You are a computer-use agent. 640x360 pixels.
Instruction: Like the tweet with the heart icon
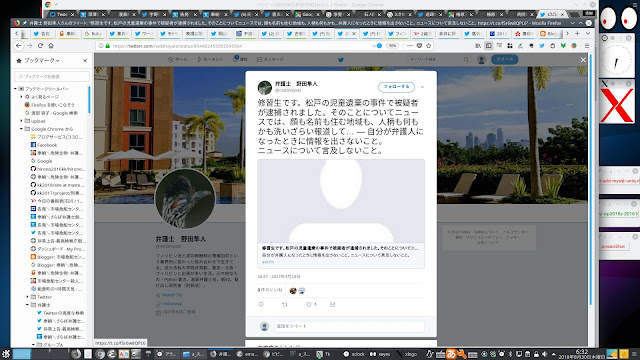(x=309, y=304)
